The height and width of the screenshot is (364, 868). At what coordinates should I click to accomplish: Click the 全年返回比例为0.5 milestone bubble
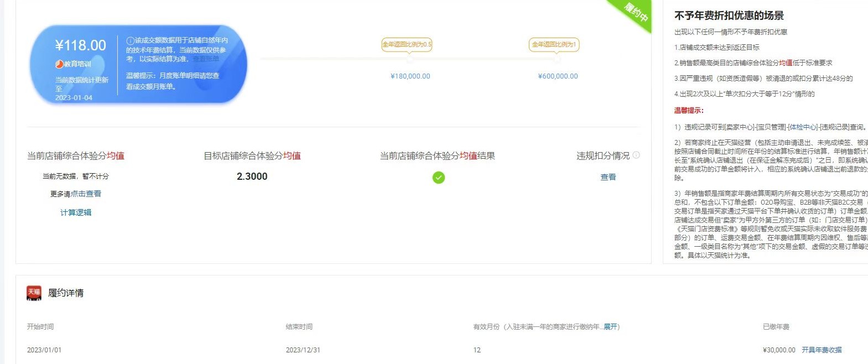tap(407, 45)
